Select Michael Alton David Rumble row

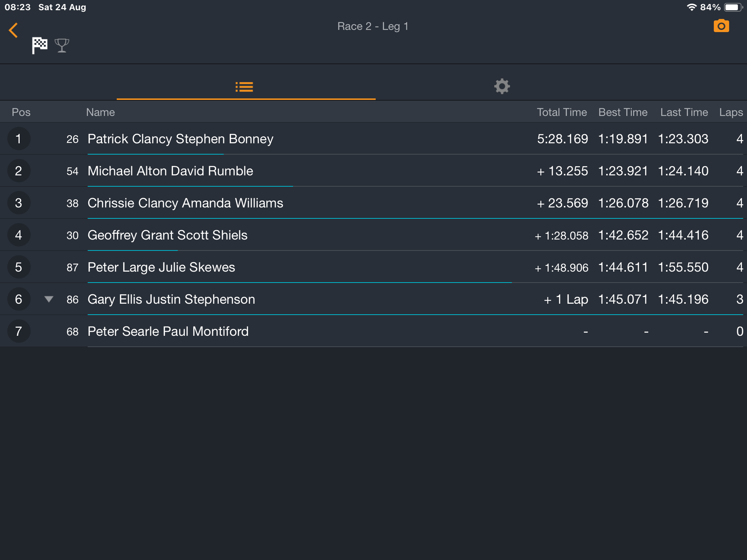(373, 171)
